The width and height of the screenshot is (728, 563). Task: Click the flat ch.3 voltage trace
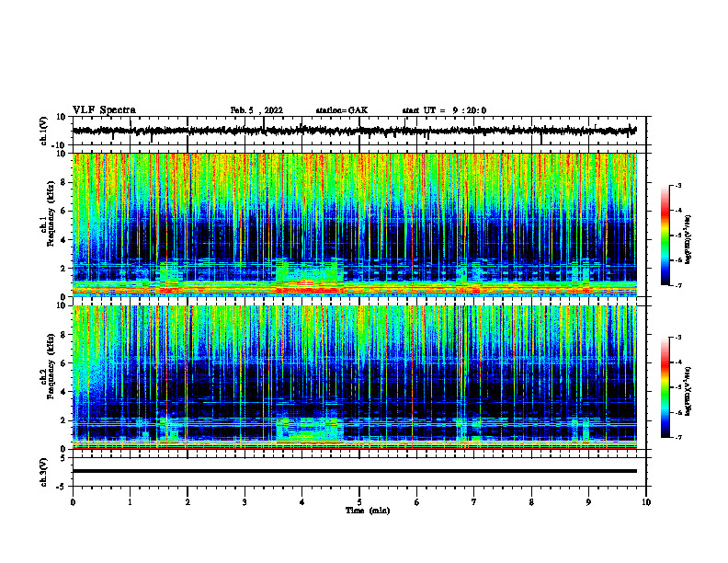(x=354, y=471)
